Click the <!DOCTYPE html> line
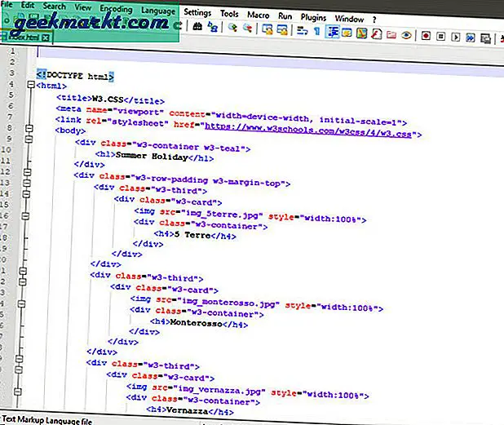The width and height of the screenshot is (504, 425). click(75, 76)
